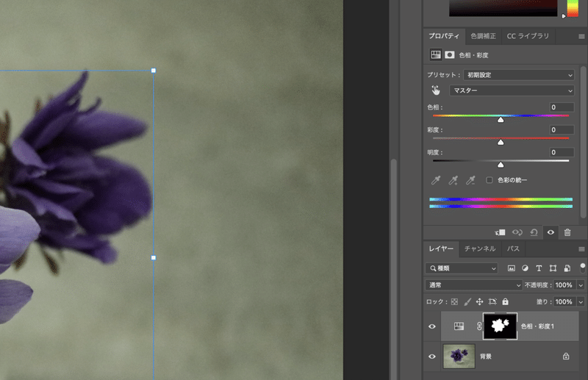This screenshot has width=588, height=380.
Task: Click the color picker spectrum strip
Action: 573,8
